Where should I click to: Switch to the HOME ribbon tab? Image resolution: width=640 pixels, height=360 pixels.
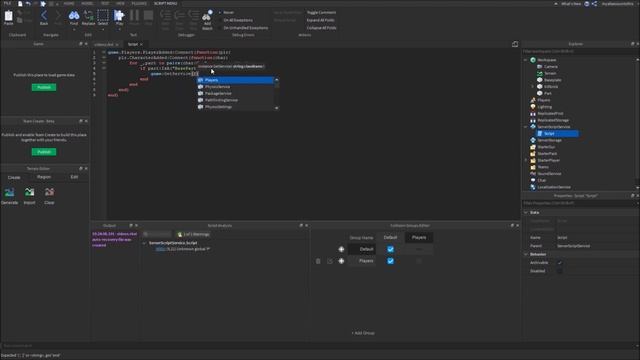pos(69,4)
